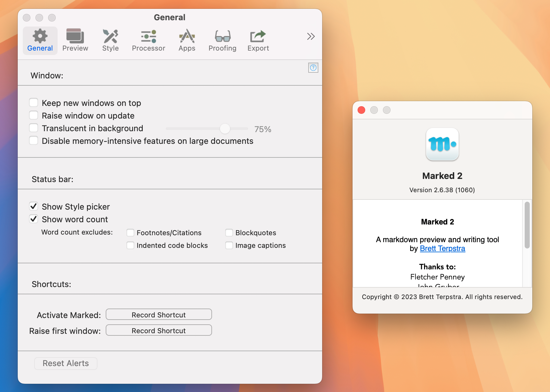Image resolution: width=550 pixels, height=392 pixels.
Task: Check Disable memory-intensive features option
Action: pyautogui.click(x=34, y=141)
